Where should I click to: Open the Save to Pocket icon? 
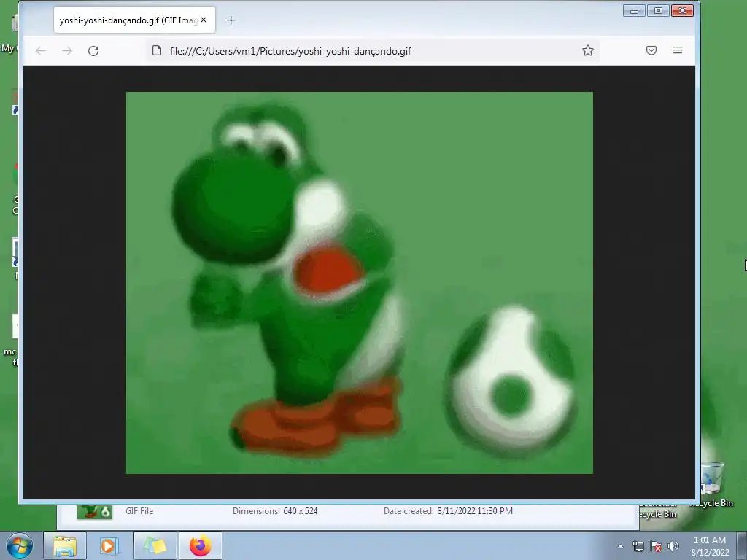point(651,50)
